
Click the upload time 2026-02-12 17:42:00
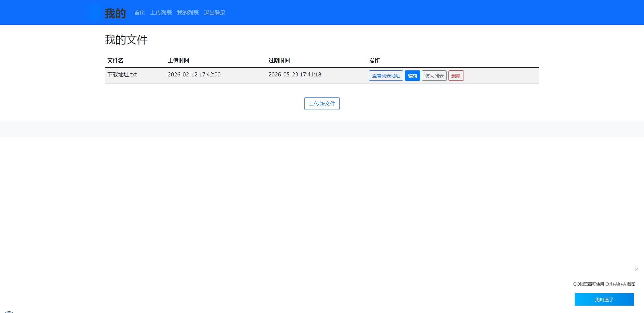(x=194, y=75)
